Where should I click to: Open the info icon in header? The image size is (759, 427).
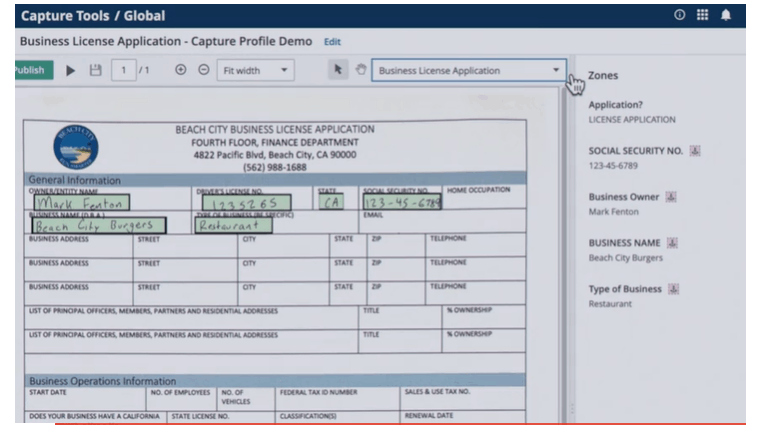click(x=680, y=15)
